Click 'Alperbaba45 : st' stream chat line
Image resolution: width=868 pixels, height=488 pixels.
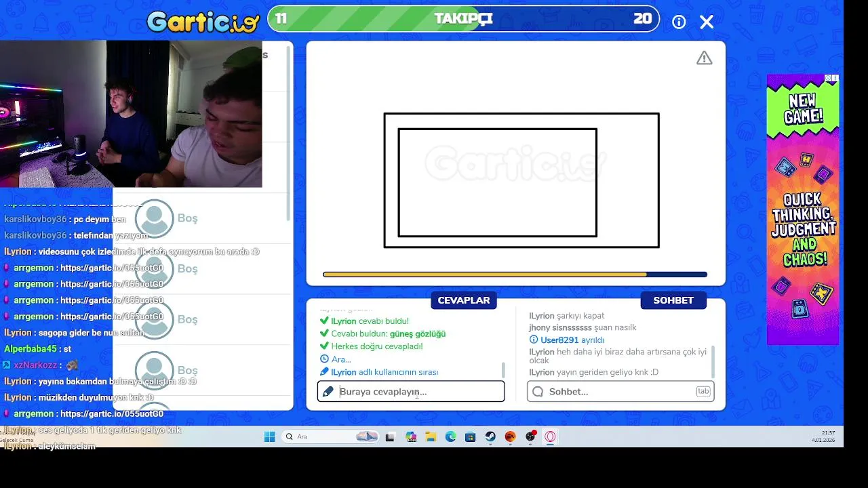point(37,348)
